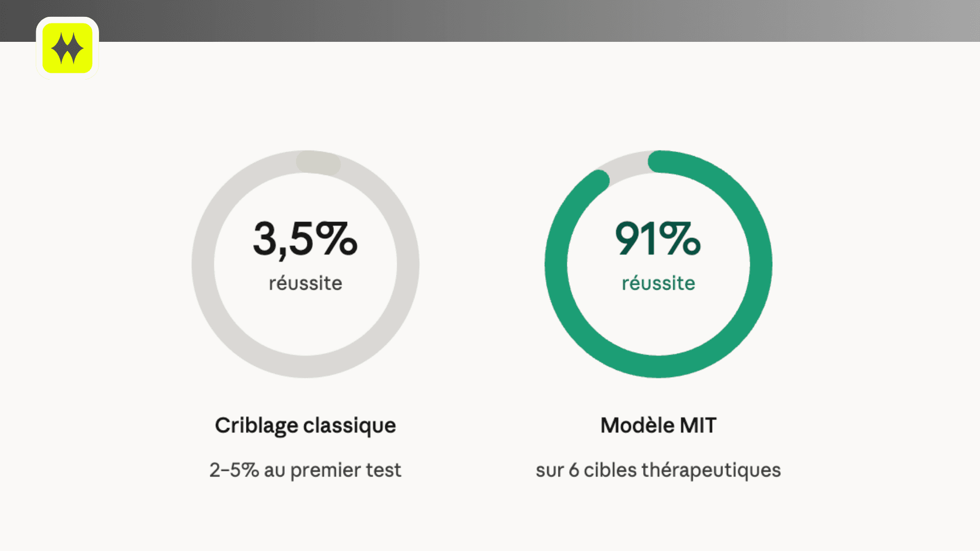
Task: Select the "3,5%" value text
Action: click(x=305, y=239)
